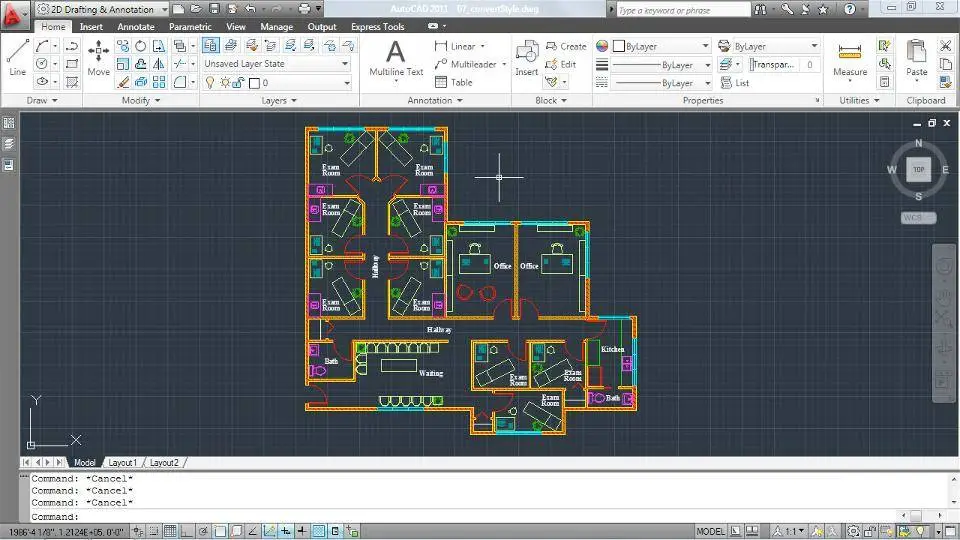Open the Layer Properties manager icon
Screen dimensions: 960x540
coord(211,45)
